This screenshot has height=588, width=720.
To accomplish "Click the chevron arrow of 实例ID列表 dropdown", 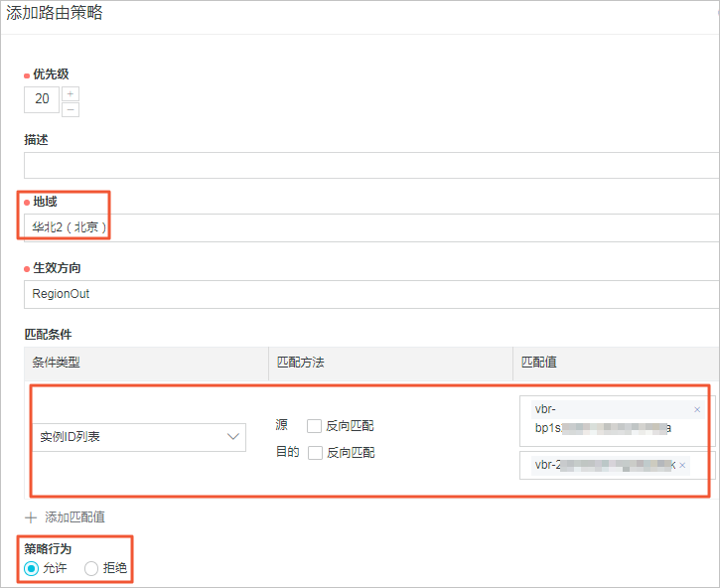I will point(233,436).
